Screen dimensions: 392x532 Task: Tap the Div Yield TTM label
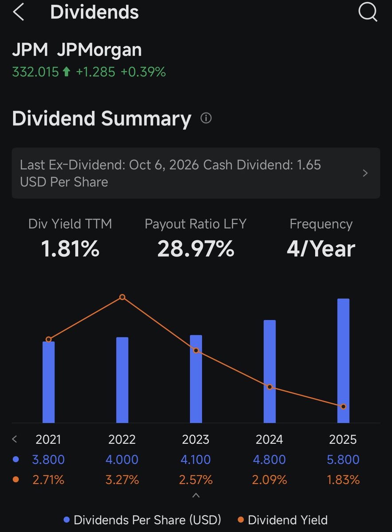point(70,224)
